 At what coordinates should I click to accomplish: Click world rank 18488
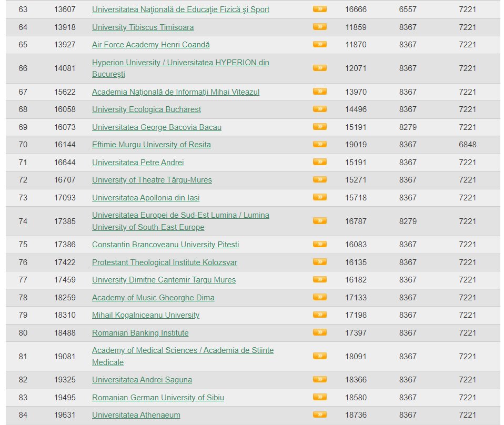click(x=65, y=333)
